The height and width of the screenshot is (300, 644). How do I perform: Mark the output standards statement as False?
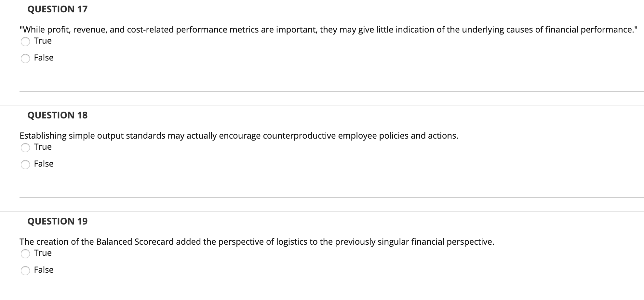(25, 165)
